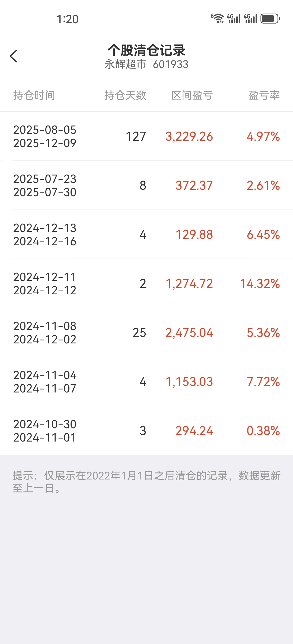Tap the second 4G signal icon
This screenshot has height=644, width=293.
pos(250,18)
